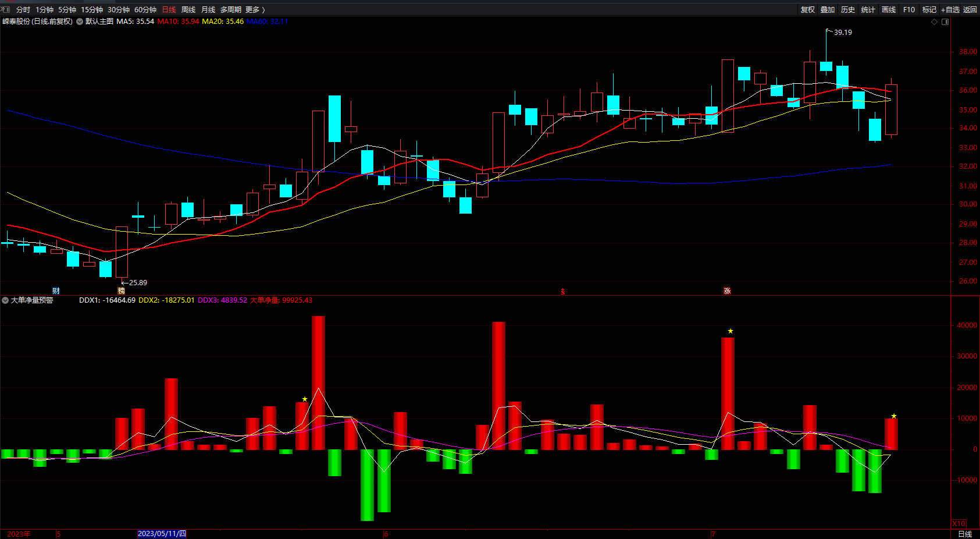
Task: Click the 榜 ranking event marker
Action: pyautogui.click(x=122, y=291)
